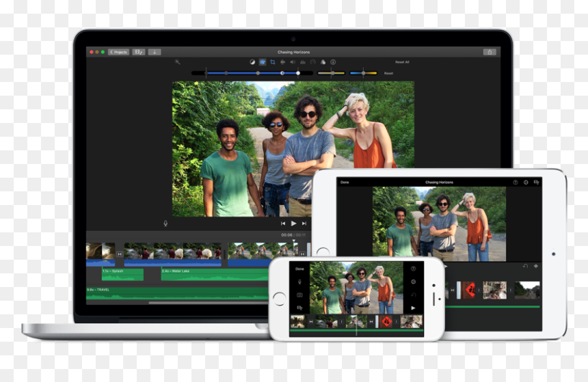Open the media browser icon in the Mac toolbar
Viewport: 588px width, 382px height.
click(x=139, y=52)
